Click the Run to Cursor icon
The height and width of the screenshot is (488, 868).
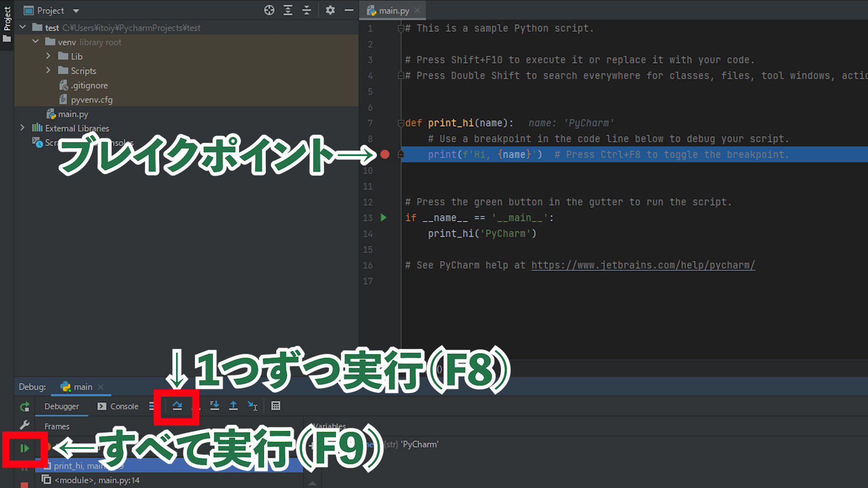tap(252, 406)
